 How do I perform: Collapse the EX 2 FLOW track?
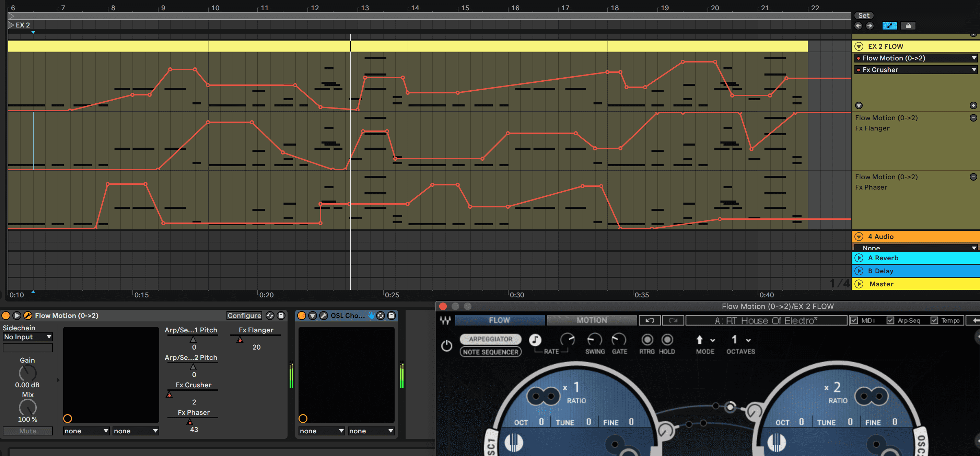tap(859, 46)
